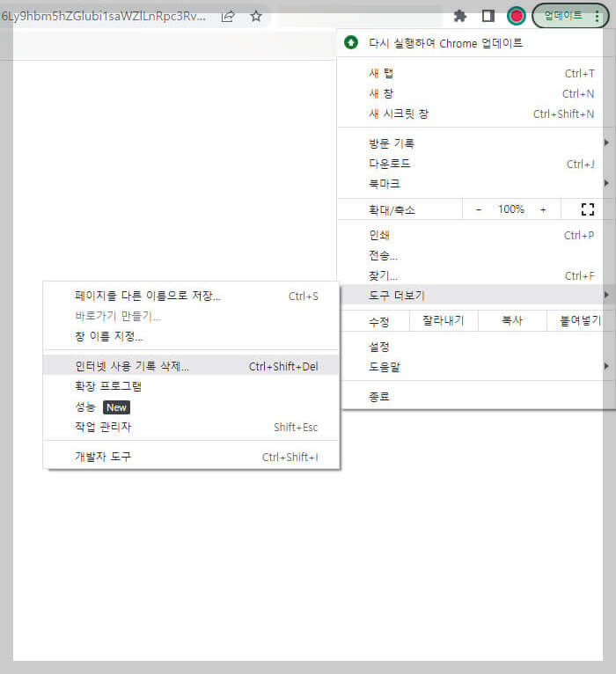Toggle the side panel icon
The image size is (616, 674).
(x=488, y=17)
